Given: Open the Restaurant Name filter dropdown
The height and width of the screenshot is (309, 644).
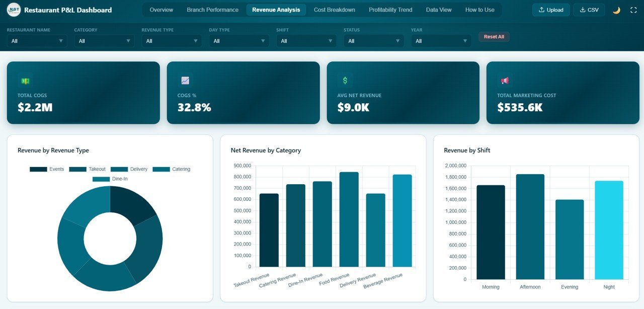Looking at the screenshot, I should click(36, 40).
